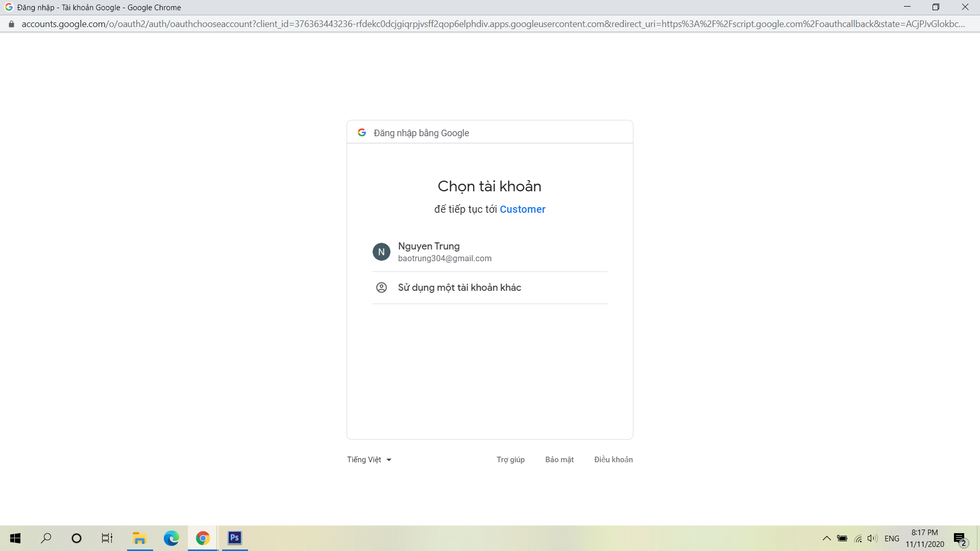Screen dimensions: 980x551
Task: Choose 'Sử dụng một tài khoản khác'
Action: 459,288
